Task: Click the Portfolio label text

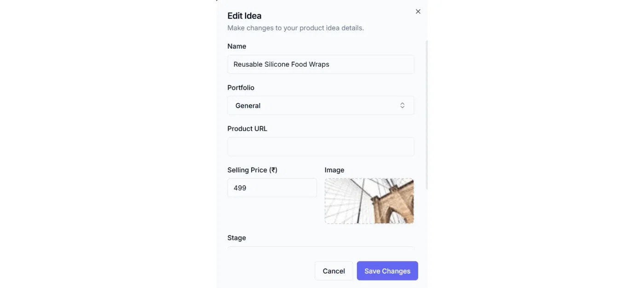Action: (241, 87)
